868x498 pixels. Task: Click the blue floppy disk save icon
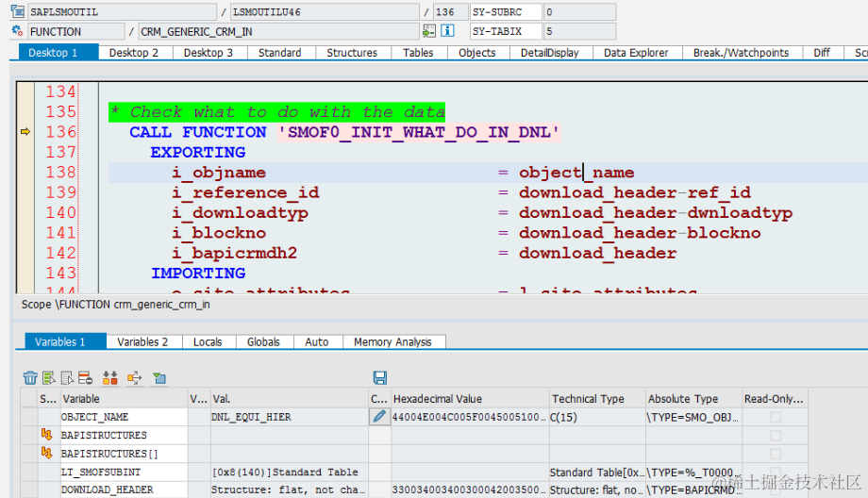(x=380, y=378)
